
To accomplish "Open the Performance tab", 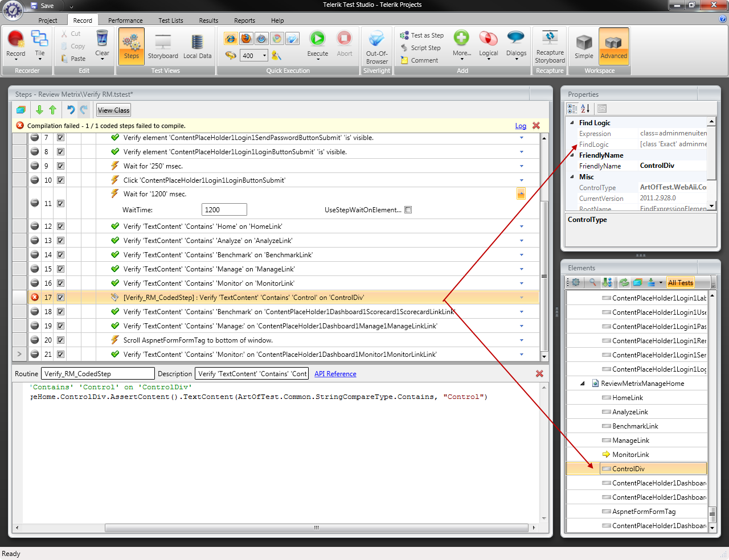I will [x=125, y=20].
